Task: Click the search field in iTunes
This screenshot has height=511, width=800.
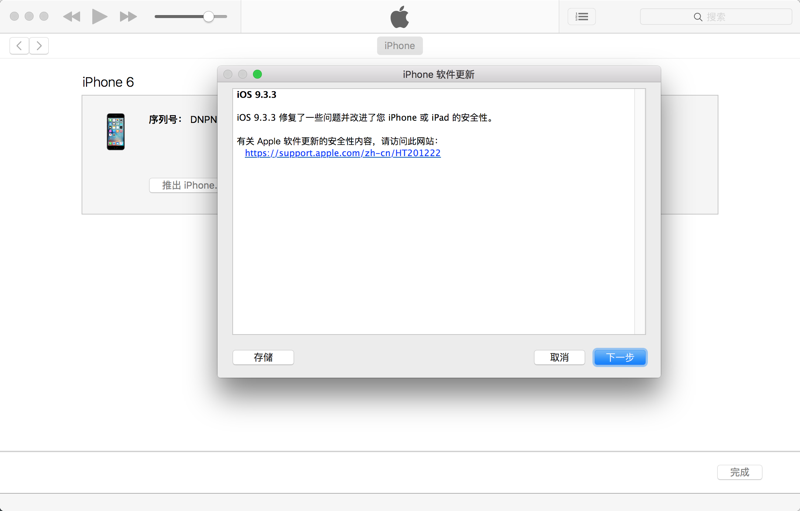Action: point(716,17)
